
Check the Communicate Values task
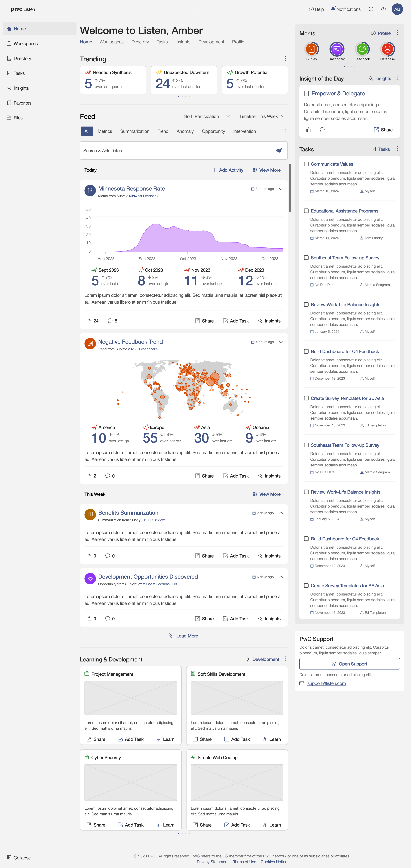coord(306,164)
